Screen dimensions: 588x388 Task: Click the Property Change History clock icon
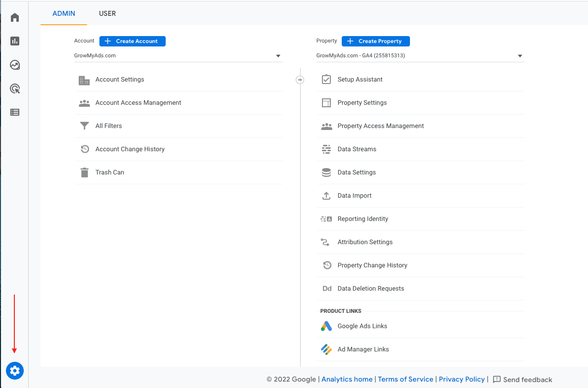point(327,265)
